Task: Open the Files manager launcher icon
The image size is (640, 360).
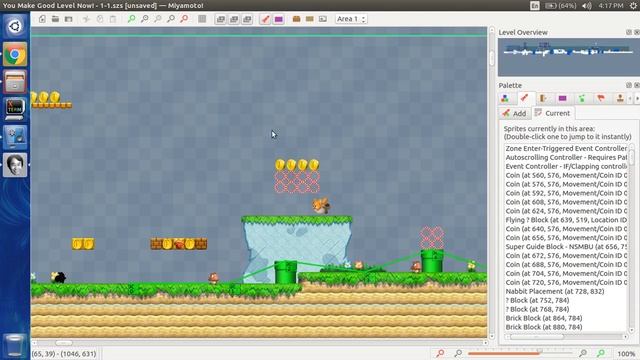Action: point(15,82)
